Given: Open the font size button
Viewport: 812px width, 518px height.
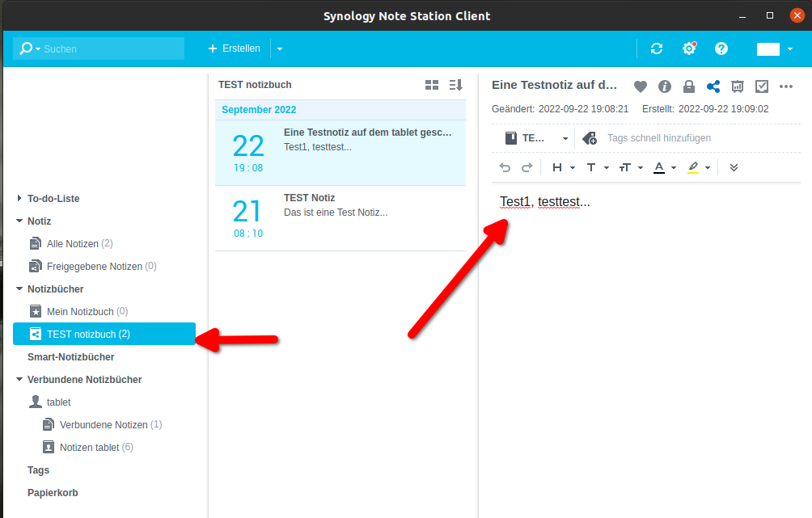Looking at the screenshot, I should [625, 167].
